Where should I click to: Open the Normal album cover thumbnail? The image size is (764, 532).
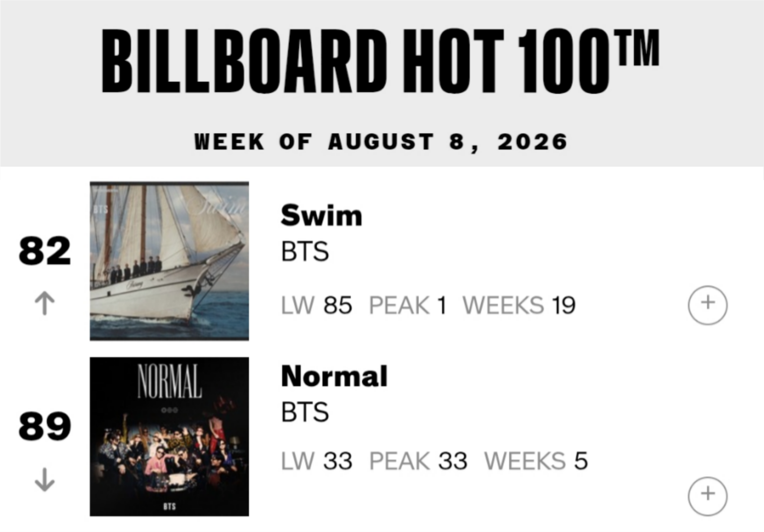coord(169,437)
